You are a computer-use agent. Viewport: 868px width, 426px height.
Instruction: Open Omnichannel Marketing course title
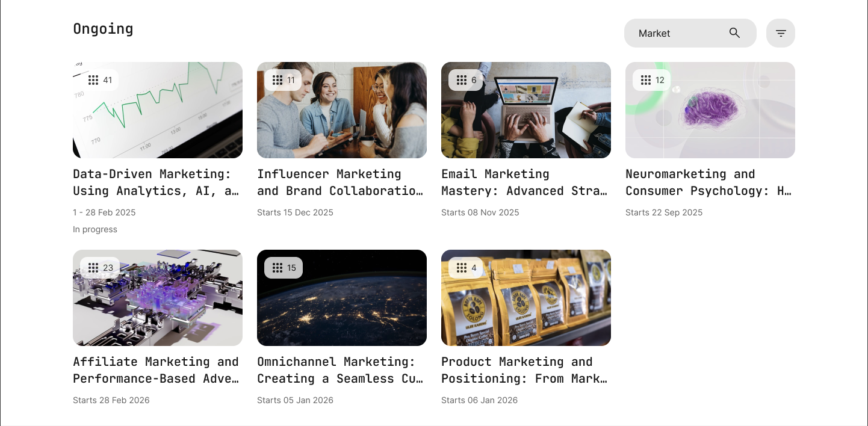pos(341,370)
